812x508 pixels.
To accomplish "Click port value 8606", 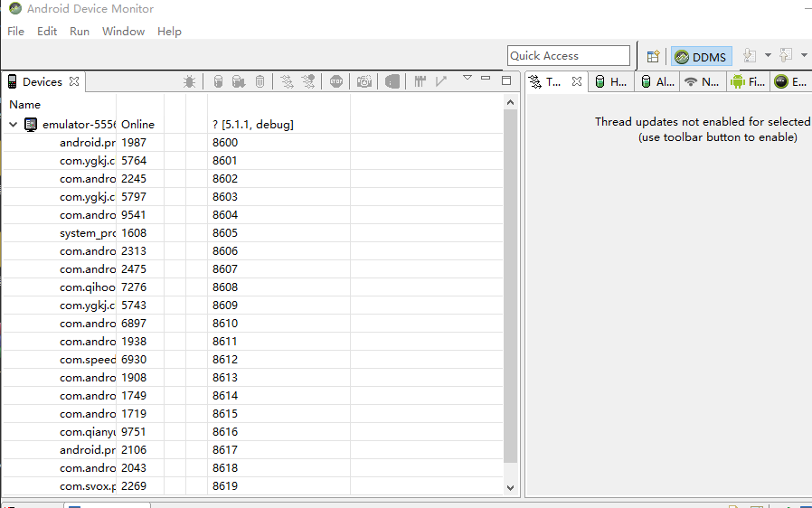I will pyautogui.click(x=225, y=251).
